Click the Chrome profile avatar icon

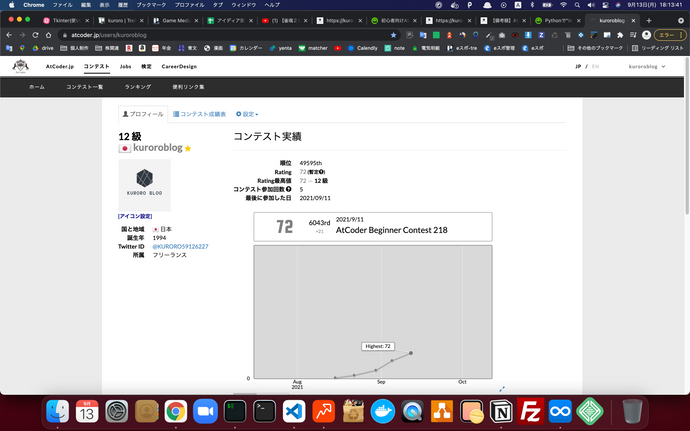[x=646, y=35]
